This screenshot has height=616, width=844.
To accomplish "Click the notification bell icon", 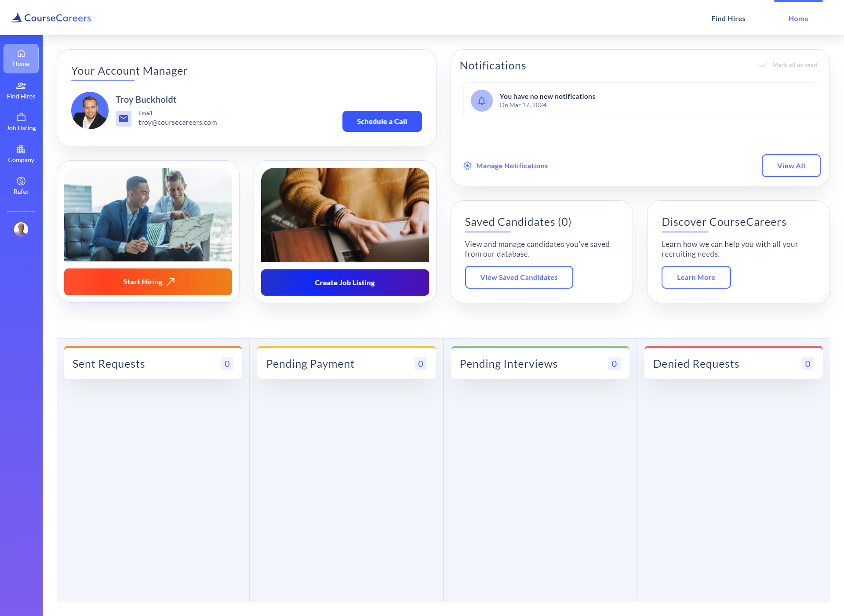I will coord(481,100).
